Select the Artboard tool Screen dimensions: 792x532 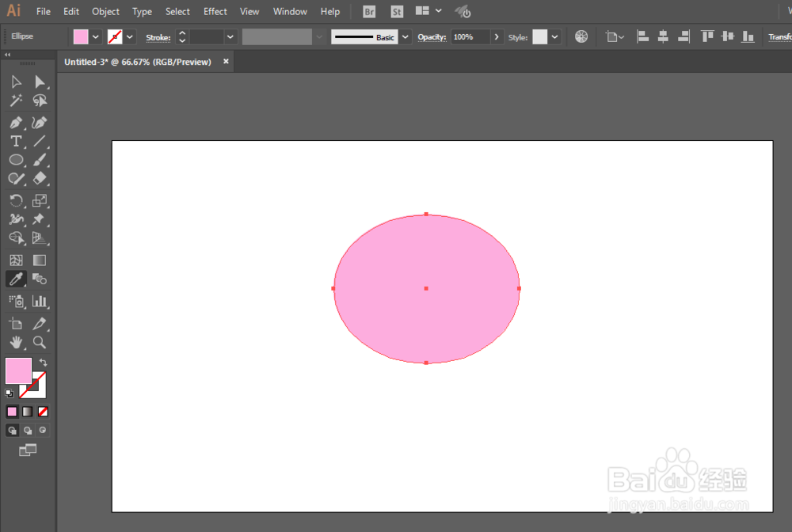pyautogui.click(x=16, y=324)
